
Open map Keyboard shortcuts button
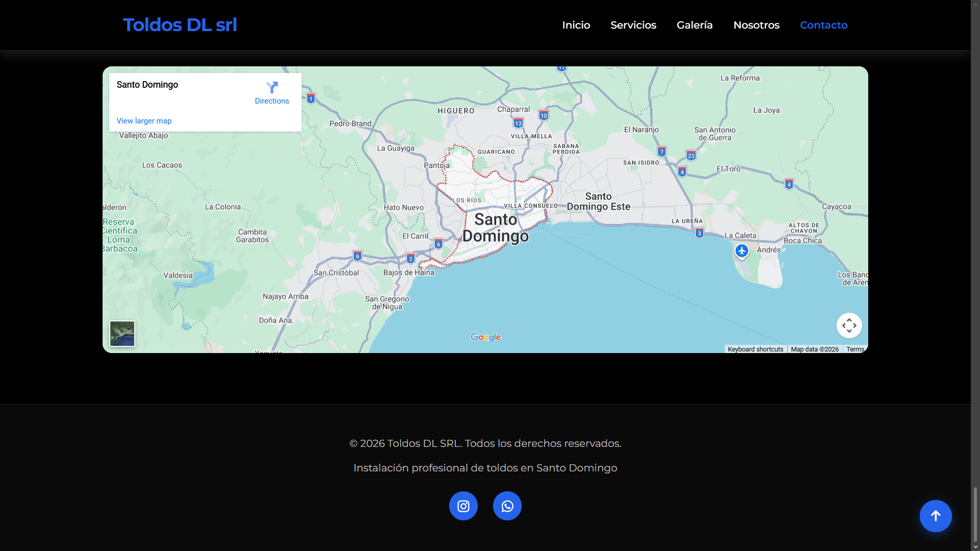click(x=755, y=349)
